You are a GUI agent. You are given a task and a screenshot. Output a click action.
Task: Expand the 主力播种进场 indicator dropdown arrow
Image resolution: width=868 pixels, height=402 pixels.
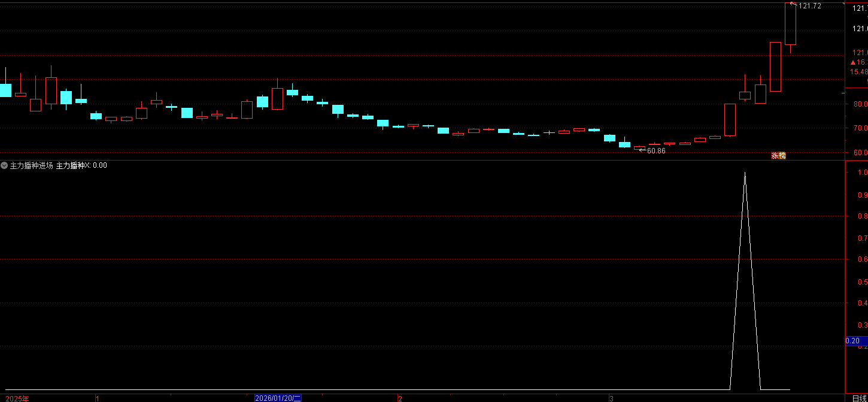(4, 165)
